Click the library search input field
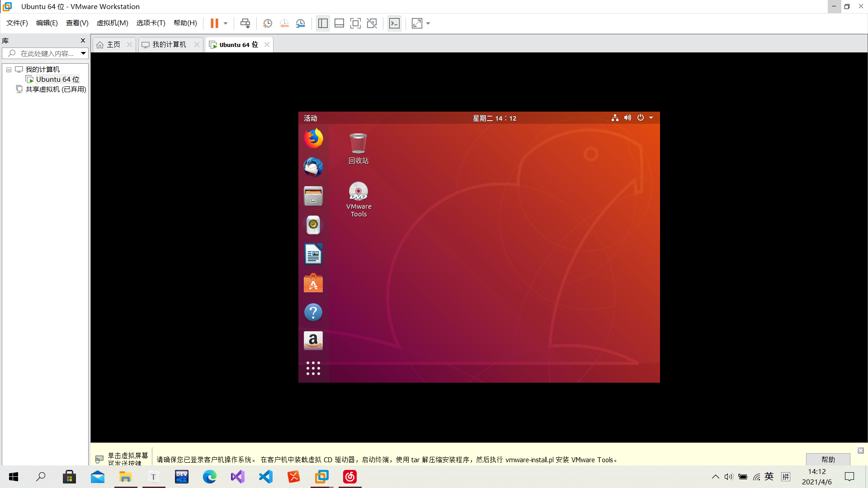 (x=47, y=53)
